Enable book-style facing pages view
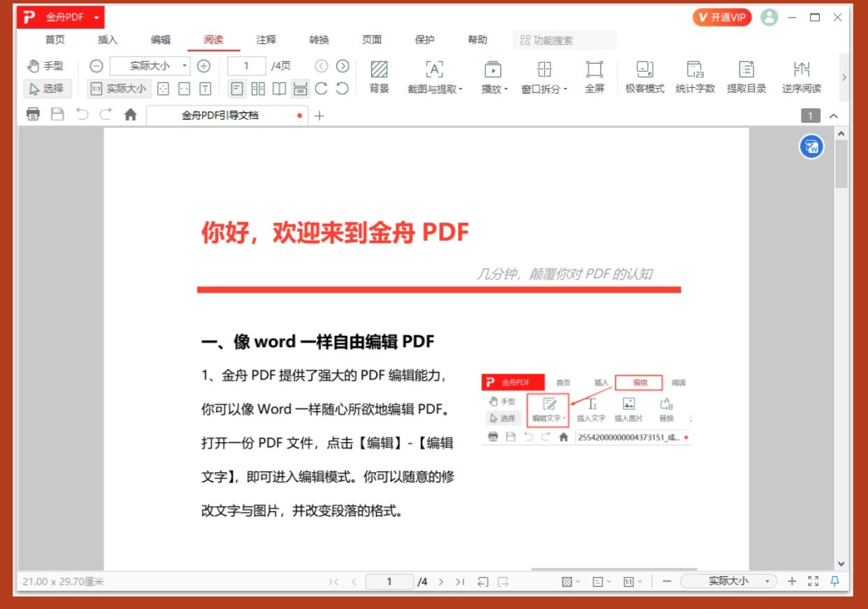 [279, 89]
